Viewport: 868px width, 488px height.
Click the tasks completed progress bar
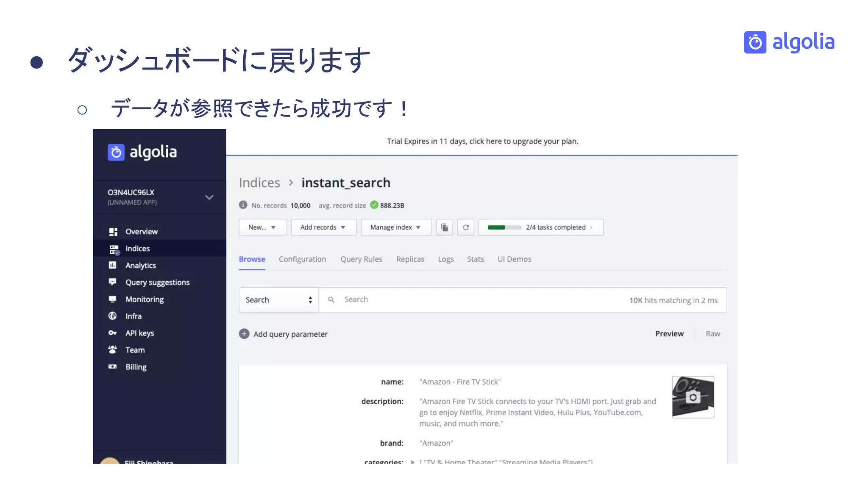504,227
